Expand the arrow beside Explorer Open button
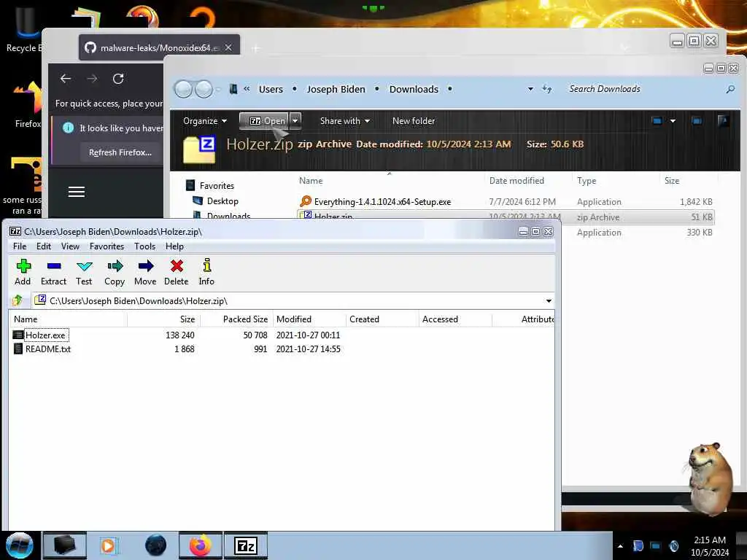The height and width of the screenshot is (560, 747). tap(295, 121)
